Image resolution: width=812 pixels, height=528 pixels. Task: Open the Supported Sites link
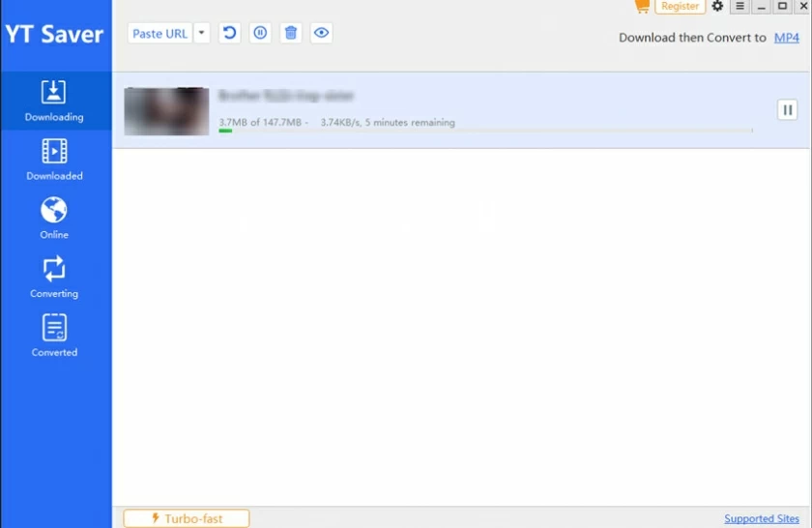762,519
